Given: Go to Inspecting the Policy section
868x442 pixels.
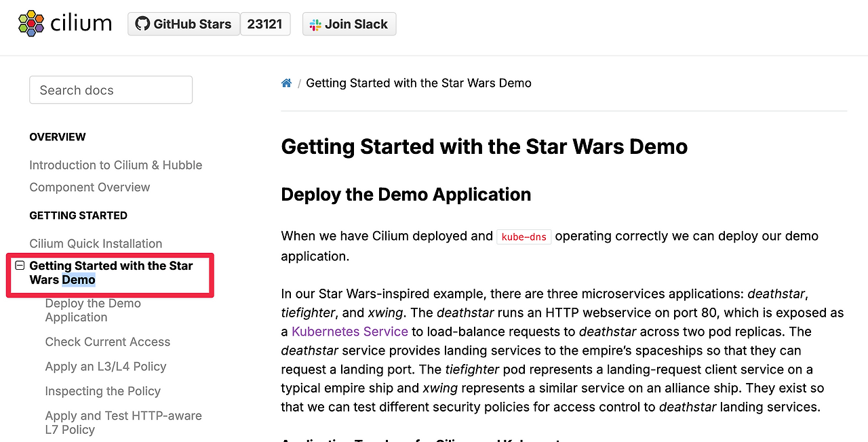Looking at the screenshot, I should tap(103, 391).
